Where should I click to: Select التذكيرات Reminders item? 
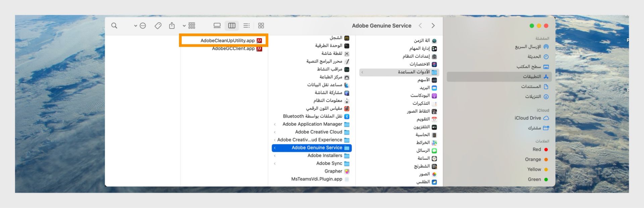point(425,103)
